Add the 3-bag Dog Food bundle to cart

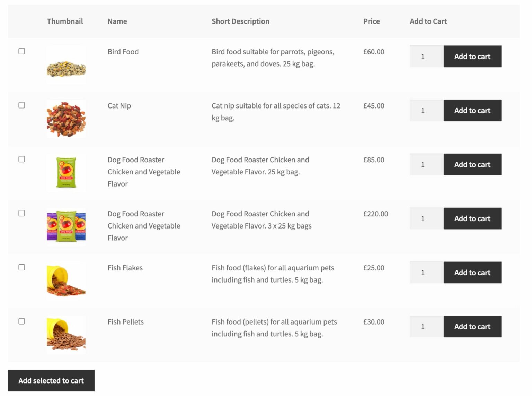472,218
